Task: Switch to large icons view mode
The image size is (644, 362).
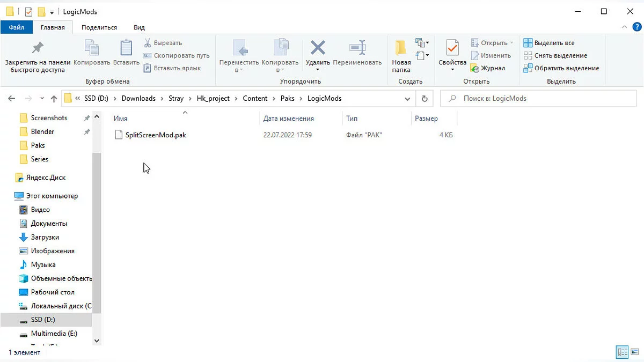Action: click(x=634, y=352)
